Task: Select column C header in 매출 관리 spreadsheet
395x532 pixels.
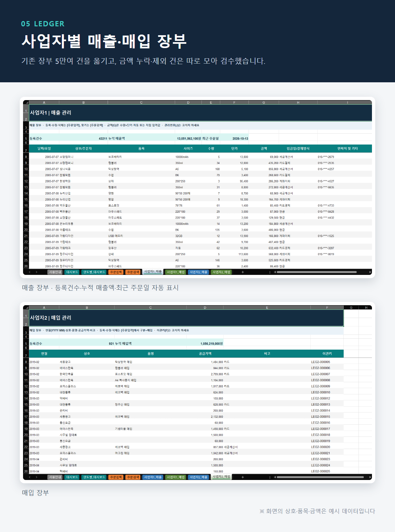Action: click(141, 102)
